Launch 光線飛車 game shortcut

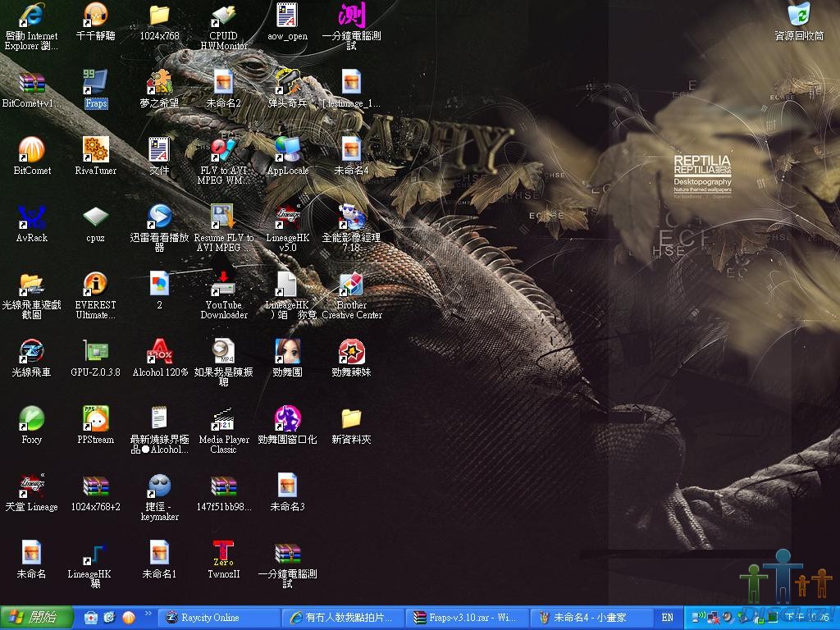tap(32, 351)
